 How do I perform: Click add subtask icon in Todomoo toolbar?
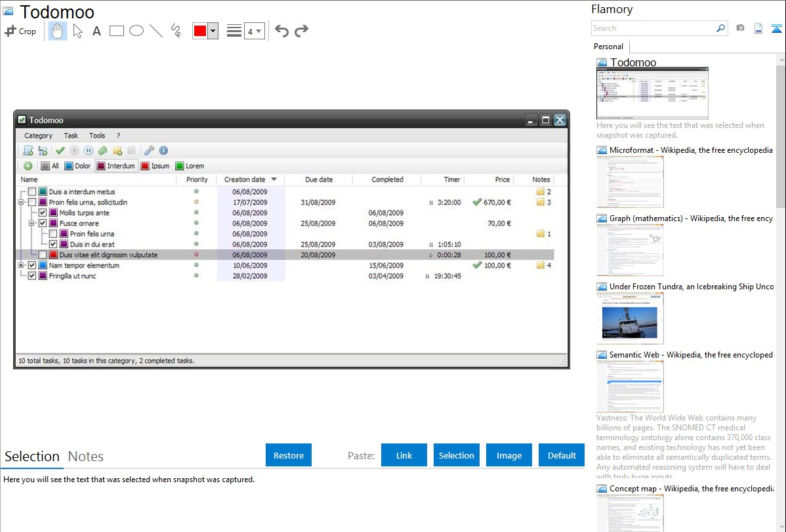click(x=43, y=150)
